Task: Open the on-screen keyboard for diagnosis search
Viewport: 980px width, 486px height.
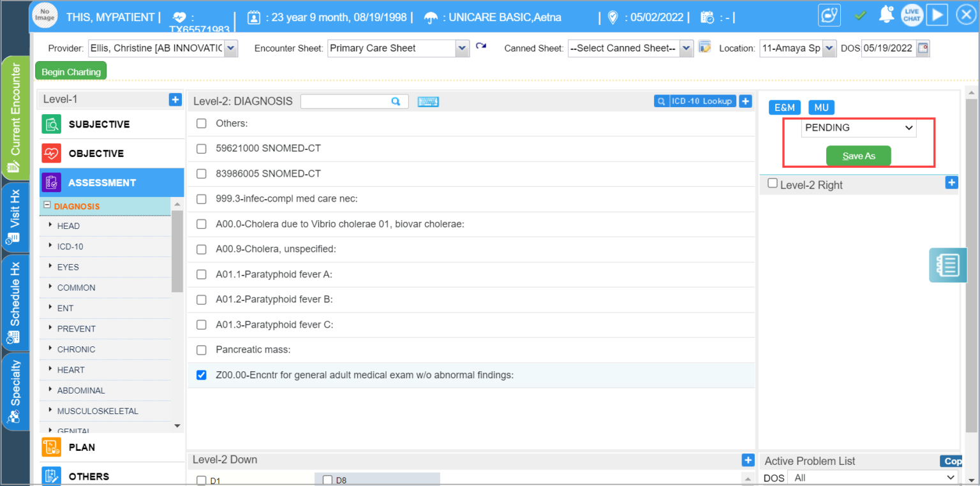Action: [427, 101]
